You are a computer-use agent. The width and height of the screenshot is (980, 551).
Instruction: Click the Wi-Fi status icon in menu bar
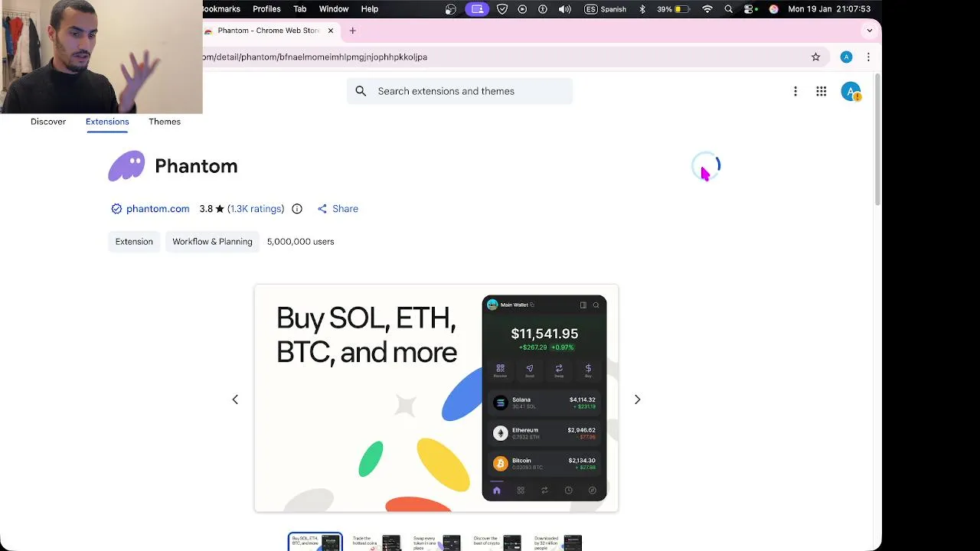coord(707,9)
